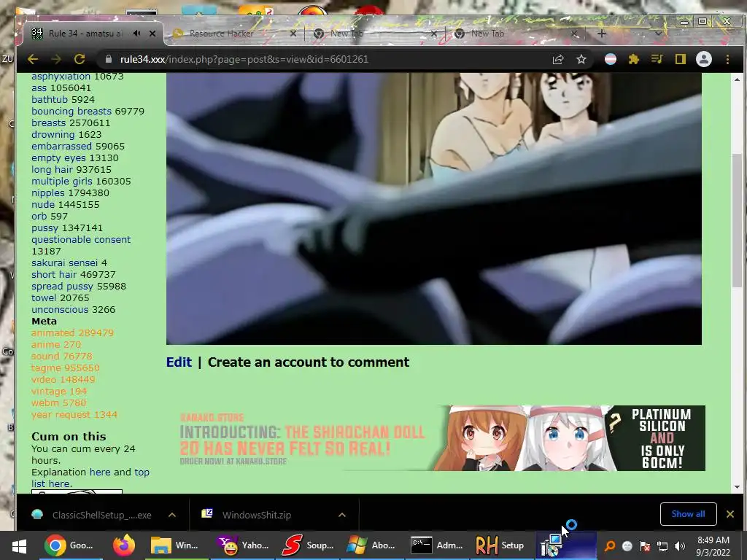747x560 pixels.
Task: Open the network tray icon
Action: point(662,545)
